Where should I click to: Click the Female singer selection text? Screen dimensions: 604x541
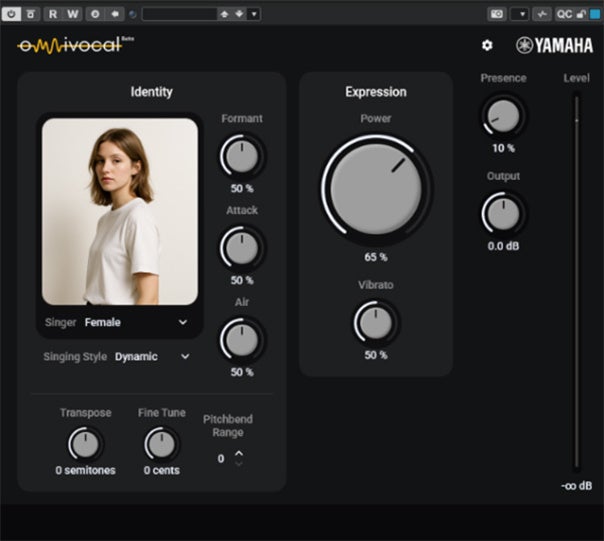click(102, 322)
